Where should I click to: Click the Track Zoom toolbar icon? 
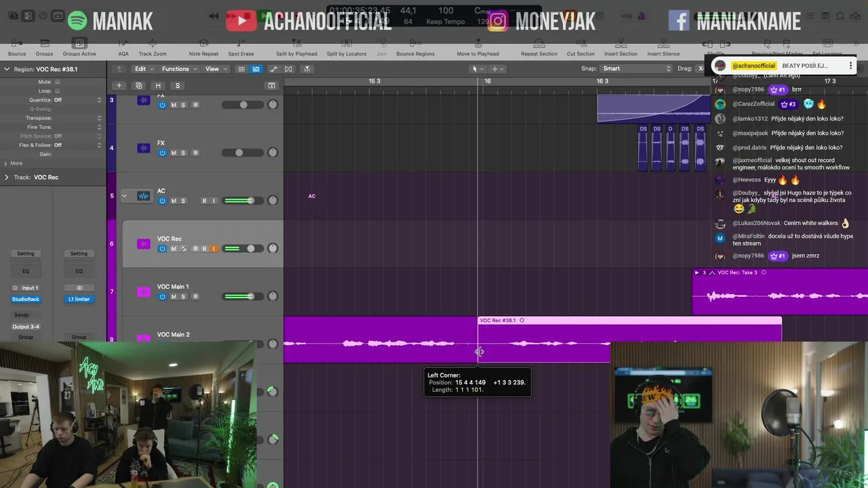[x=153, y=44]
